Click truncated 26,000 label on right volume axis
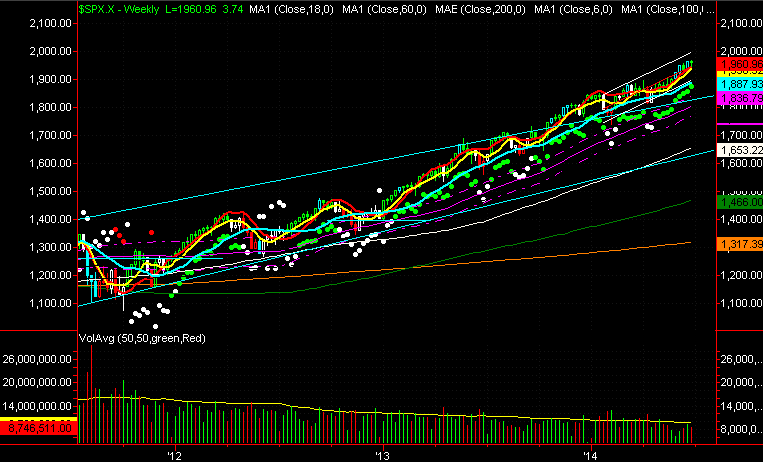The height and width of the screenshot is (462, 763). (x=741, y=359)
